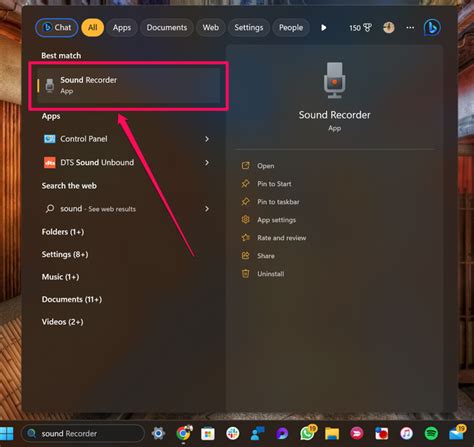Open WhatsApp from the taskbar
This screenshot has height=447, width=474.
pyautogui.click(x=307, y=433)
